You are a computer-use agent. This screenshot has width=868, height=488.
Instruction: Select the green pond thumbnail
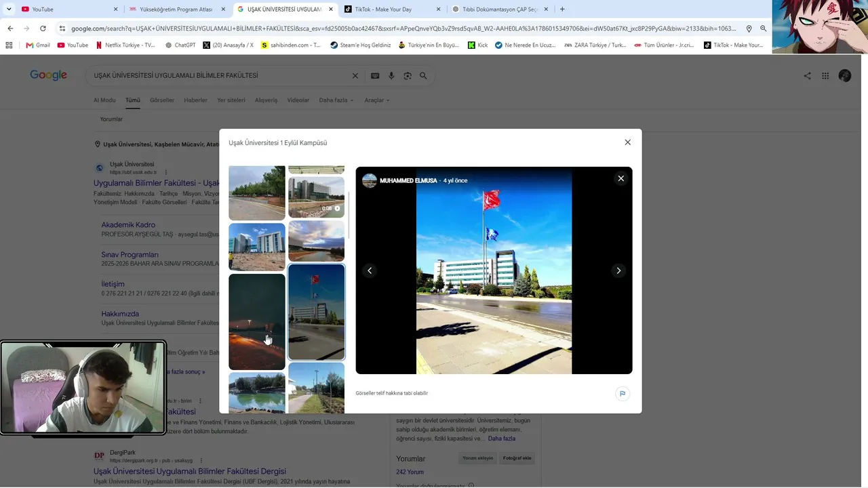[257, 393]
